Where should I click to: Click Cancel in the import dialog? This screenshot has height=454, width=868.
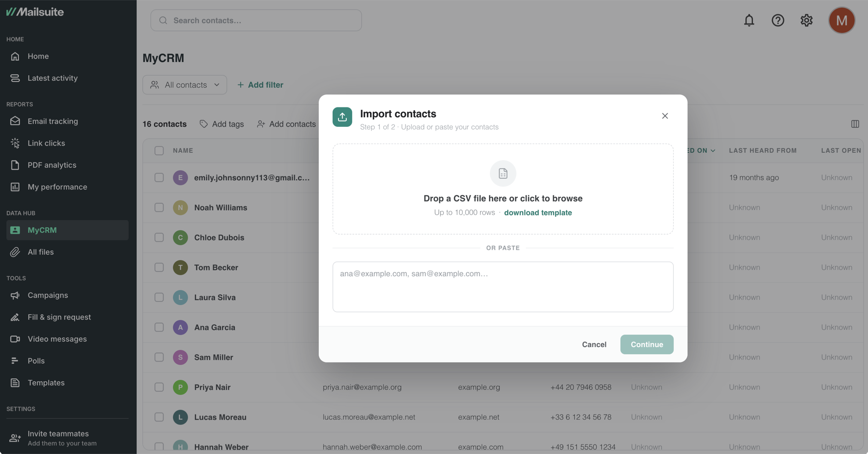(x=594, y=345)
